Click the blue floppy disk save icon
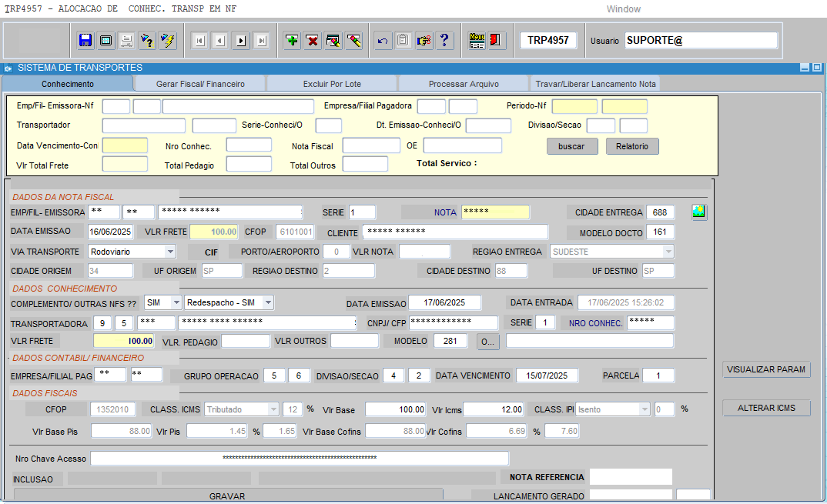The width and height of the screenshot is (827, 504). 85,41
